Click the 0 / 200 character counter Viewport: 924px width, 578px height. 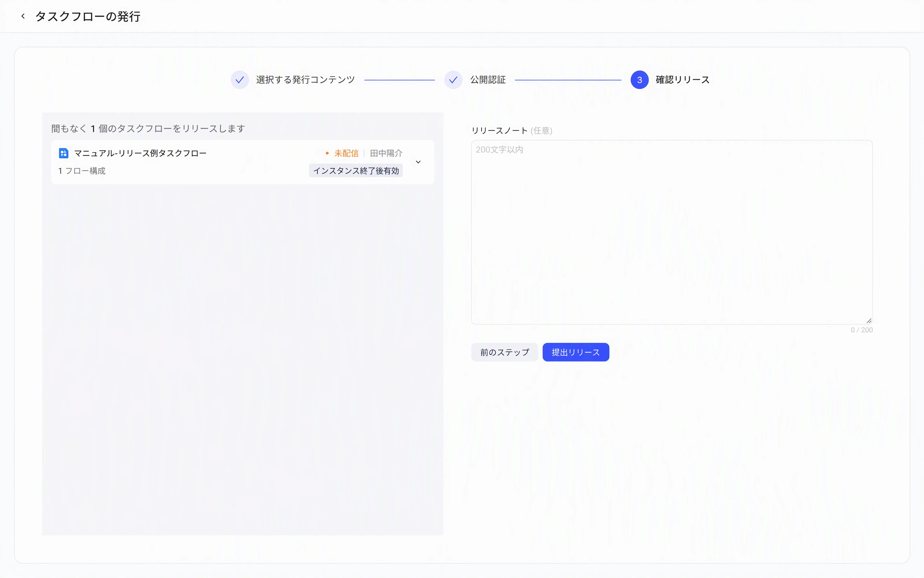coord(862,330)
